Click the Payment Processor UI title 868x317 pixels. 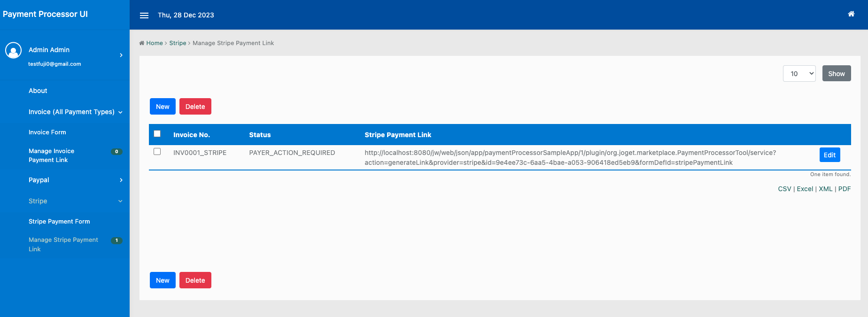(45, 15)
